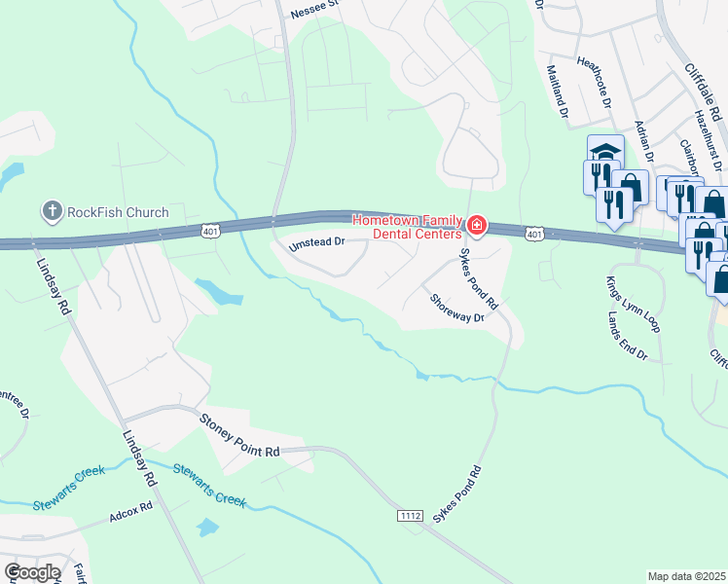This screenshot has height=584, width=728.
Task: Click the Lands End Dr label
Action: (628, 336)
